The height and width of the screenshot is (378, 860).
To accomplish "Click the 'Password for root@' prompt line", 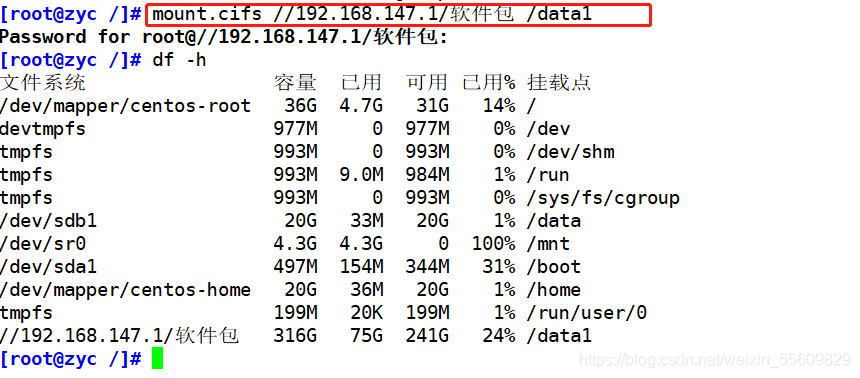I will point(224,37).
